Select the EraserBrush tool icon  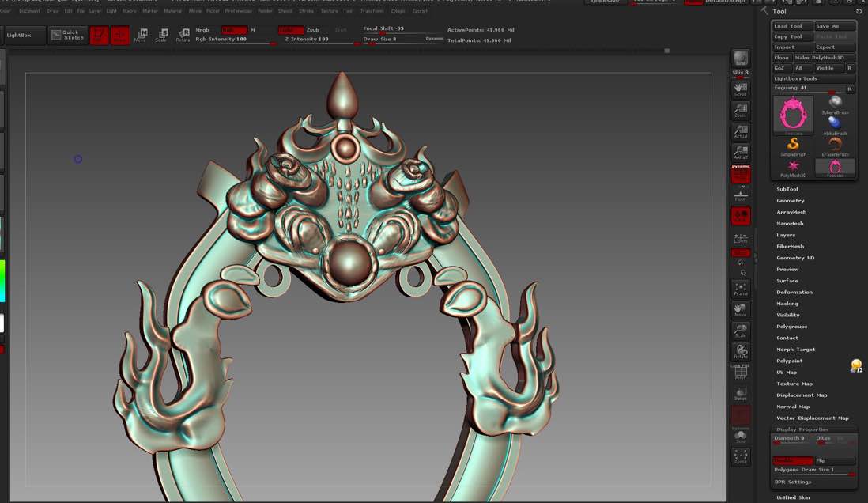(836, 147)
